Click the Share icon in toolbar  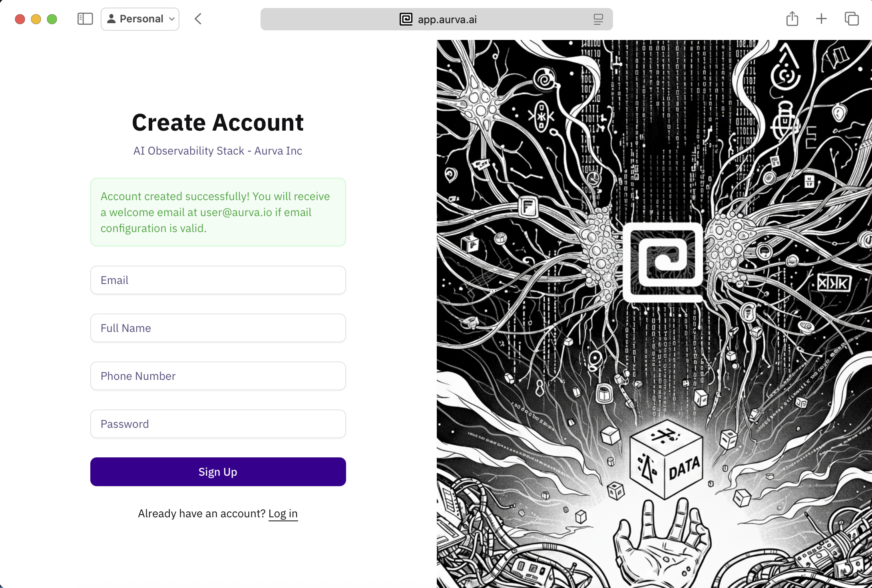pyautogui.click(x=792, y=19)
